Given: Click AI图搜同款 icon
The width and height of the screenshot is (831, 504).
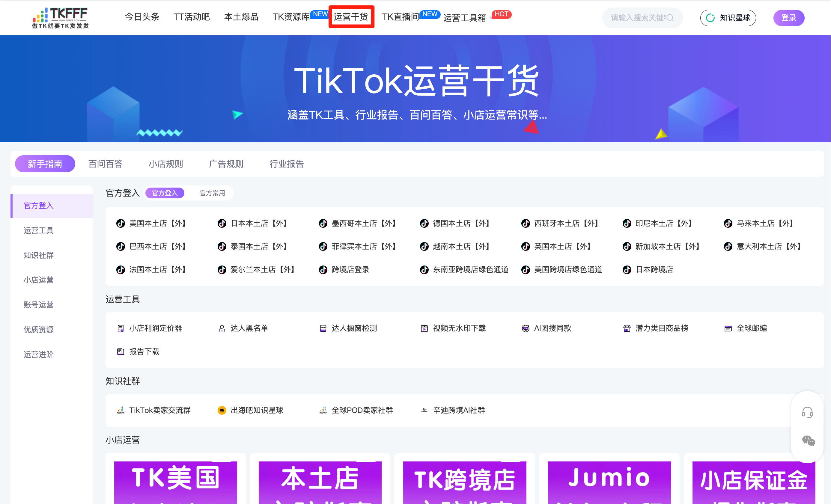Looking at the screenshot, I should [x=525, y=328].
